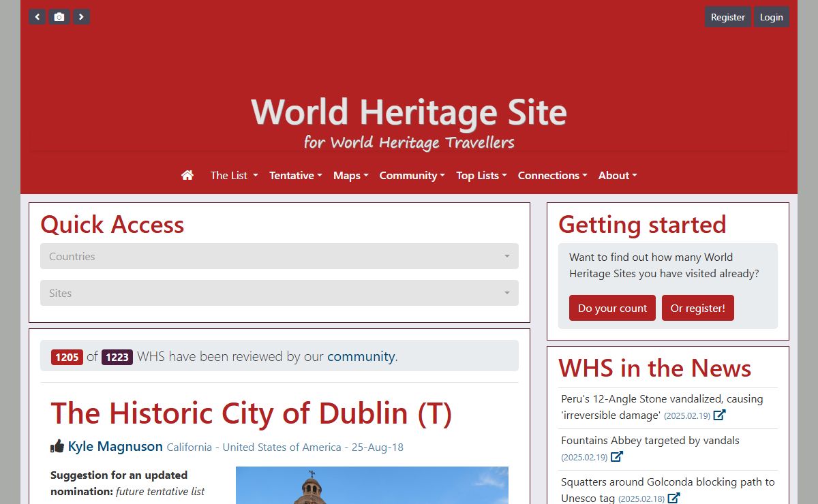Click the camera icon in header
This screenshot has width=818, height=504.
[59, 16]
